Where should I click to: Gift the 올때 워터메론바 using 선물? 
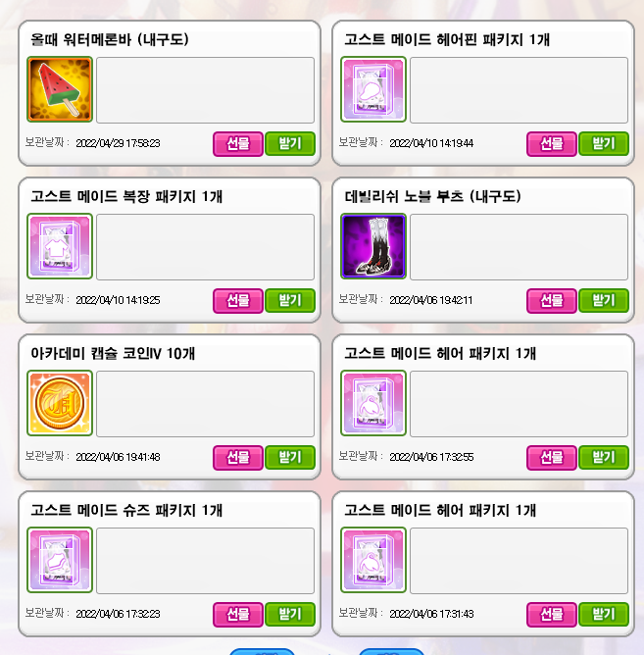point(238,144)
